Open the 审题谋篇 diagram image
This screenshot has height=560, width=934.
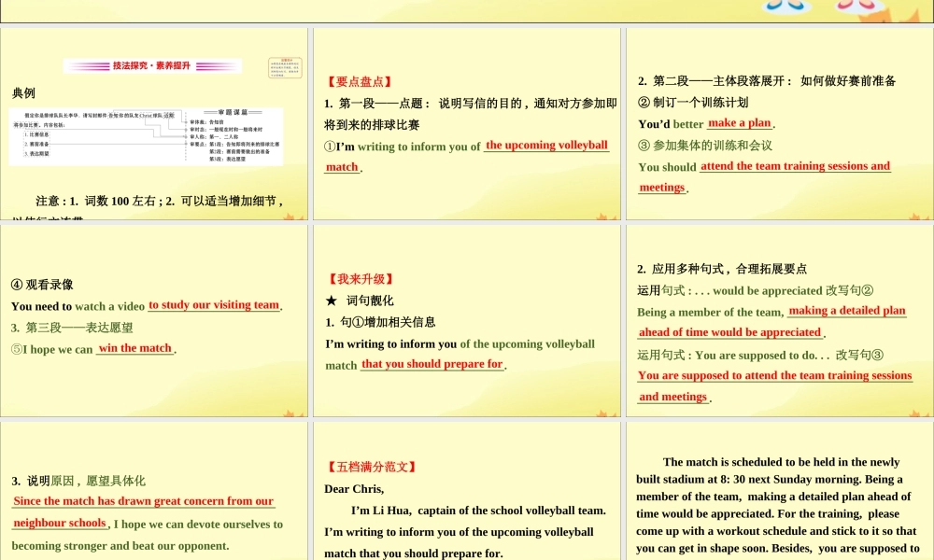(x=146, y=136)
